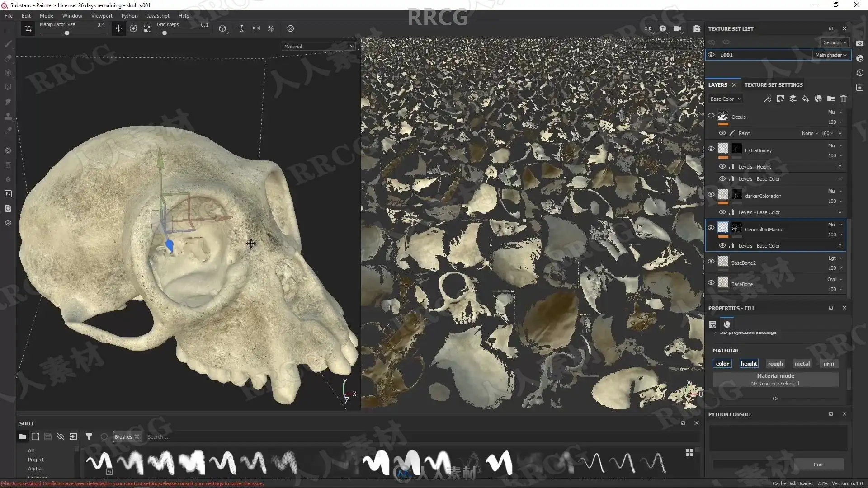Click the delete layer trash icon

[844, 99]
